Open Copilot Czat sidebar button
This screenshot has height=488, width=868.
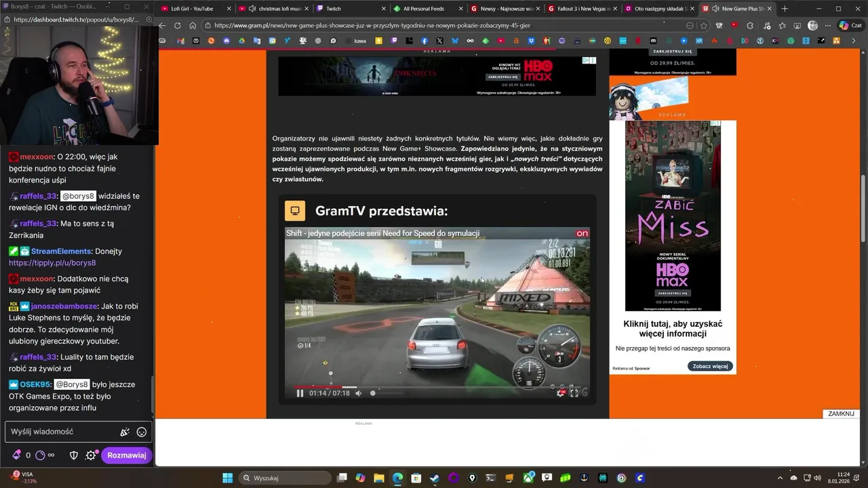(850, 25)
